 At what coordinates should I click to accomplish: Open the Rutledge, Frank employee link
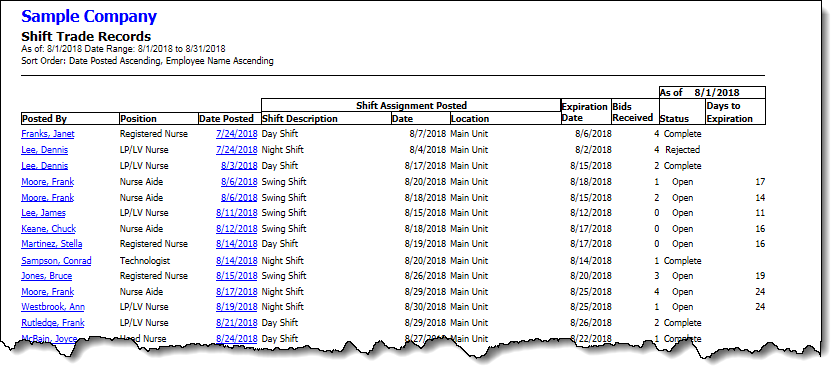(x=53, y=323)
